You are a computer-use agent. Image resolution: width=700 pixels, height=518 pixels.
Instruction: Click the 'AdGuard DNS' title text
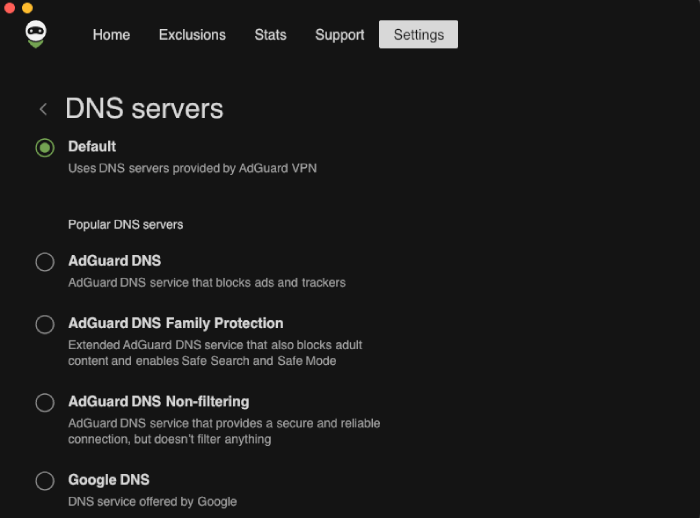pyautogui.click(x=114, y=261)
